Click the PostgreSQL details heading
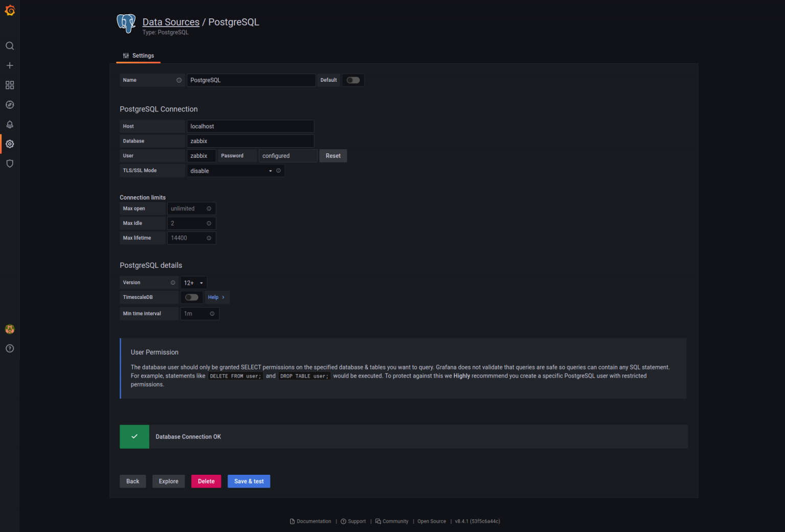 (151, 265)
